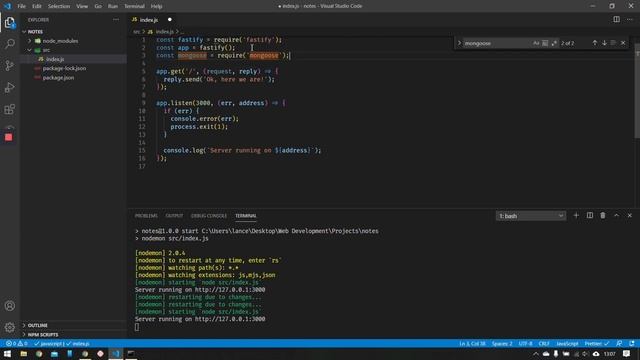Viewport: 640px width, 360px height.
Task: Go to next match in find widget
Action: [604, 43]
